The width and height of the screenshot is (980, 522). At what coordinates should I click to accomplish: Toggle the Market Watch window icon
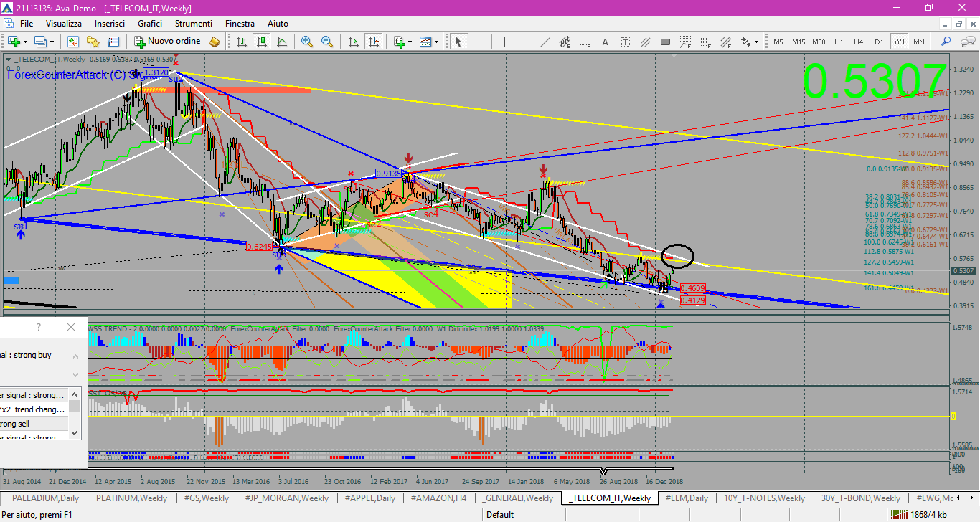click(74, 42)
